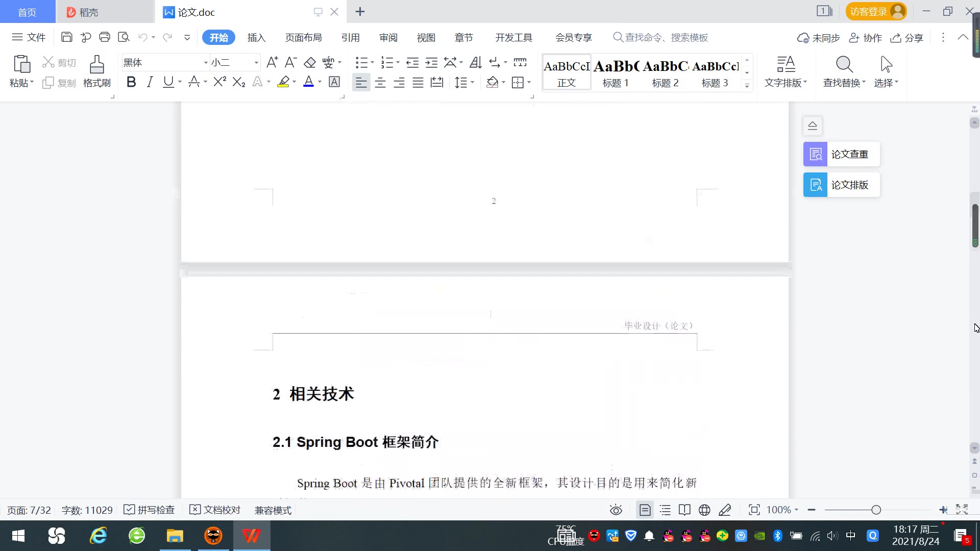Open the 插入 Insert ribbon tab
980x551 pixels.
(x=256, y=37)
